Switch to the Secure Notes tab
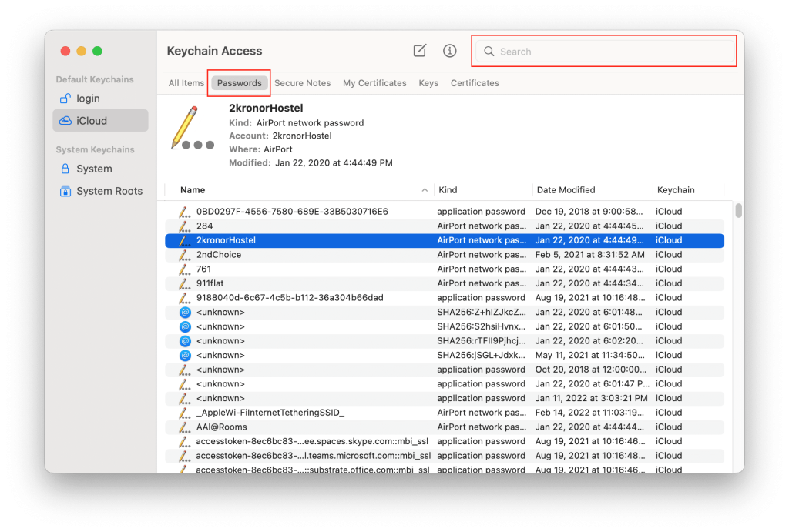 pos(302,83)
